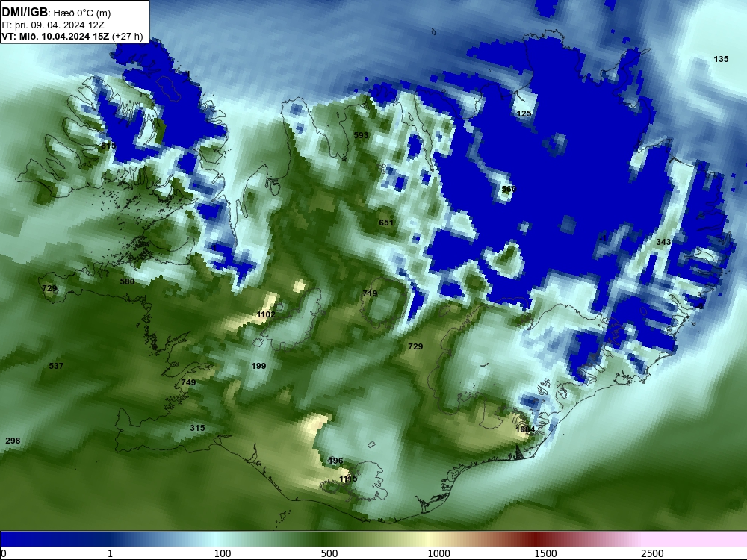Image resolution: width=747 pixels, height=560 pixels.
Task: Click the map value 749
Action: (188, 382)
